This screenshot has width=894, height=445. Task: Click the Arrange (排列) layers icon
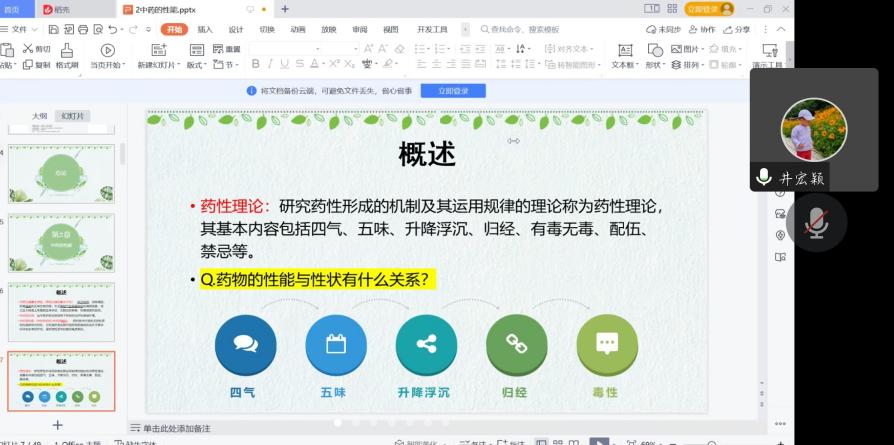[x=676, y=64]
